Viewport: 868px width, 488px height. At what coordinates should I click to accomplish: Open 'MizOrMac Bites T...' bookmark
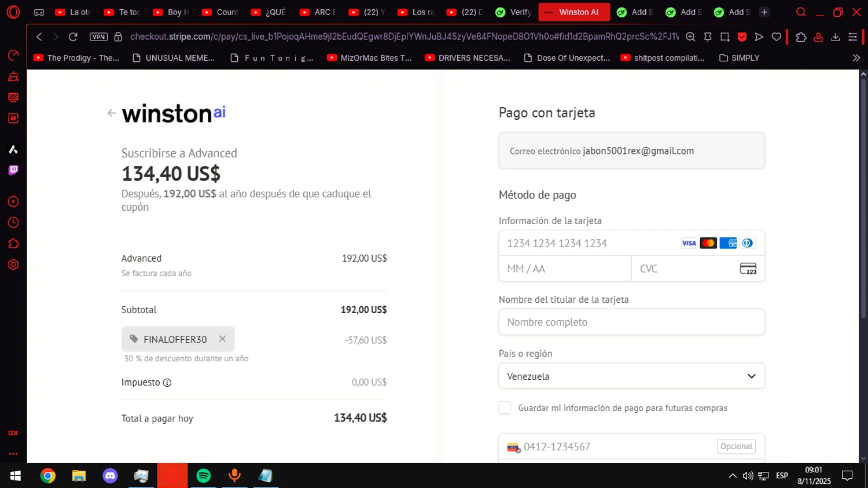click(370, 58)
